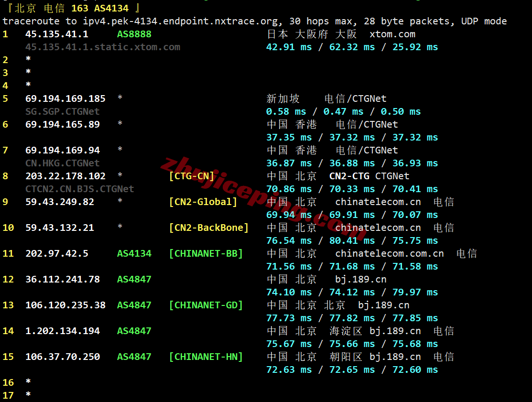
Task: Select the CTCN2.CN.BJS.CTGNet hostname
Action: [80, 189]
